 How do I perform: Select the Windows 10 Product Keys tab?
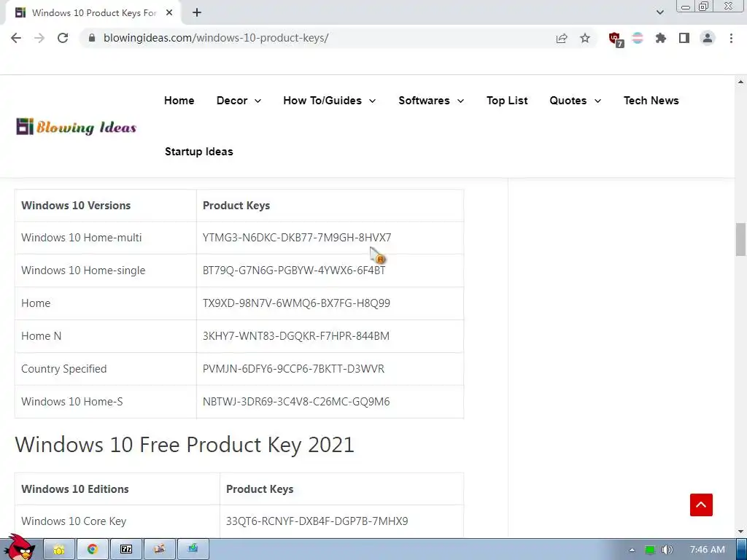[x=93, y=13]
